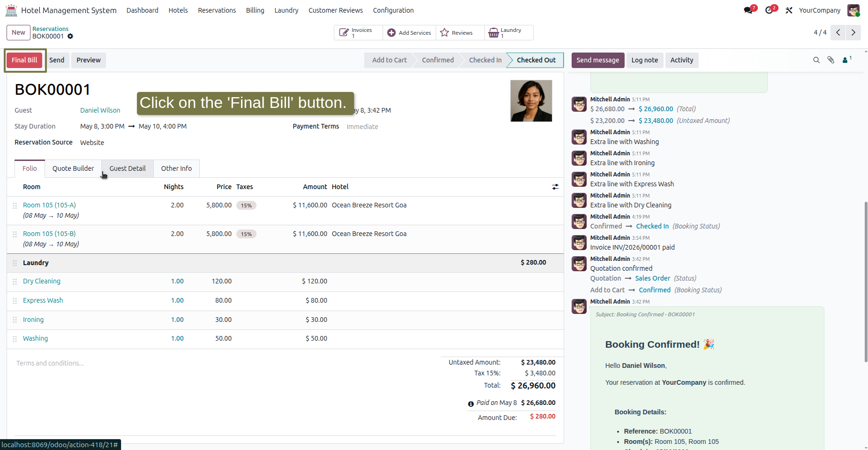Click the Add Services plus button
Viewport: 868px width, 450px height.
coord(409,32)
